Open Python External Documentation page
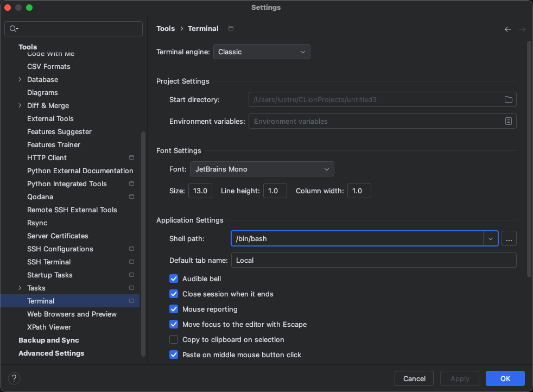 coord(80,170)
